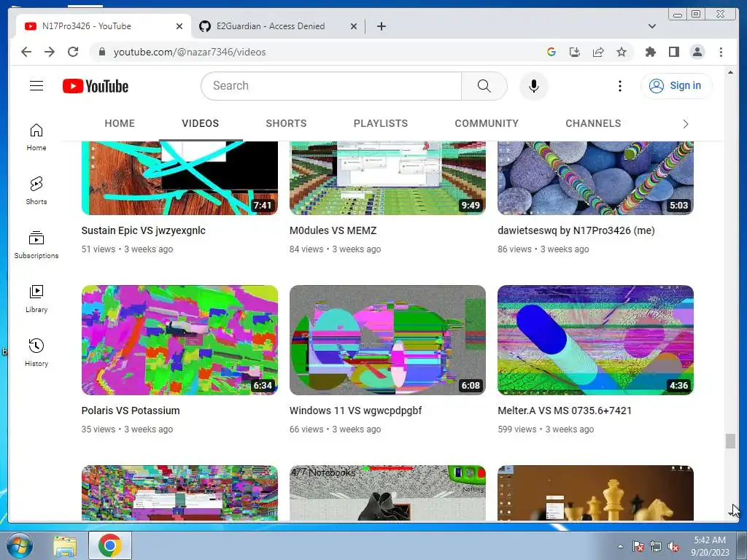Viewport: 747px width, 560px height.
Task: Open YouTube settings three-dot menu
Action: pos(619,86)
